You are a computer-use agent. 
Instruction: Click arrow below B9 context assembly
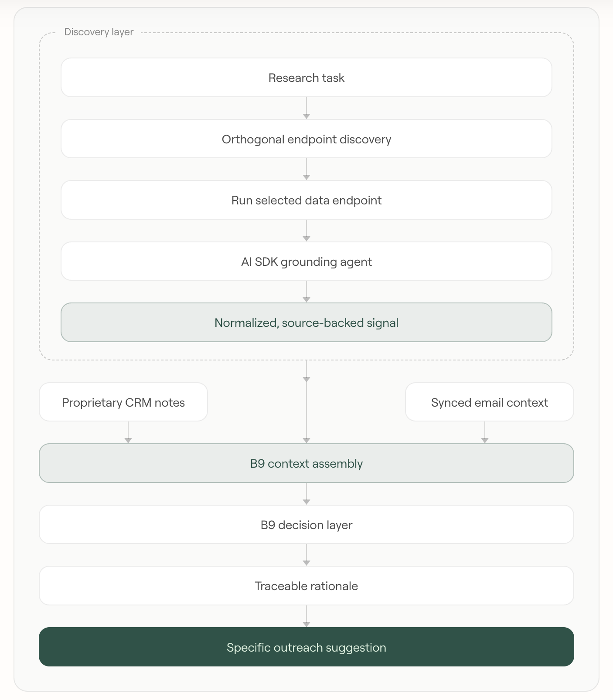point(306,494)
